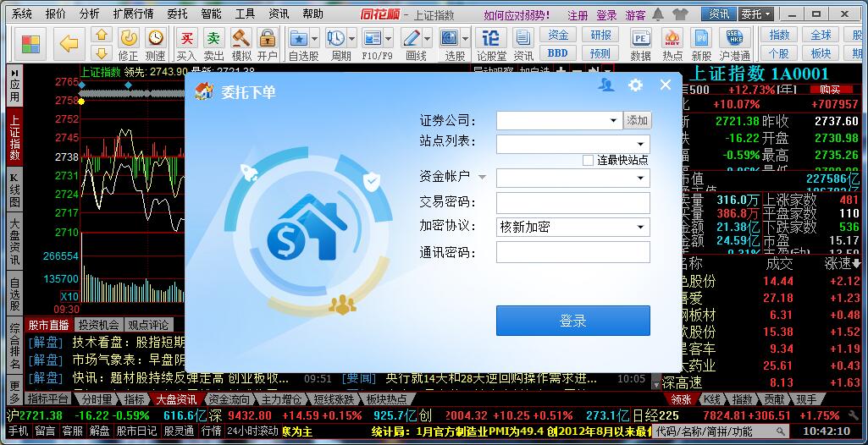Open the 工具 menu
The image size is (868, 445).
[246, 14]
